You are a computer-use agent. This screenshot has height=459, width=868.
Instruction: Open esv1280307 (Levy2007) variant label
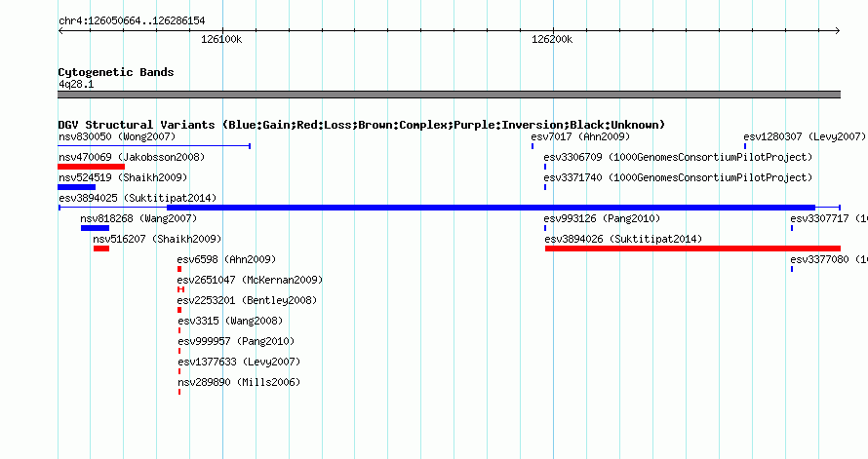[x=805, y=136]
